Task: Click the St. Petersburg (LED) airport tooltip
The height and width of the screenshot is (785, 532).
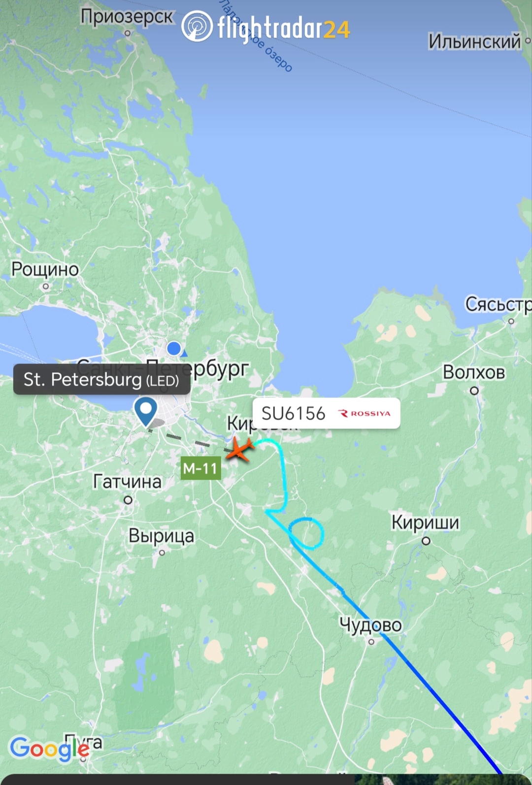Action: [x=102, y=379]
